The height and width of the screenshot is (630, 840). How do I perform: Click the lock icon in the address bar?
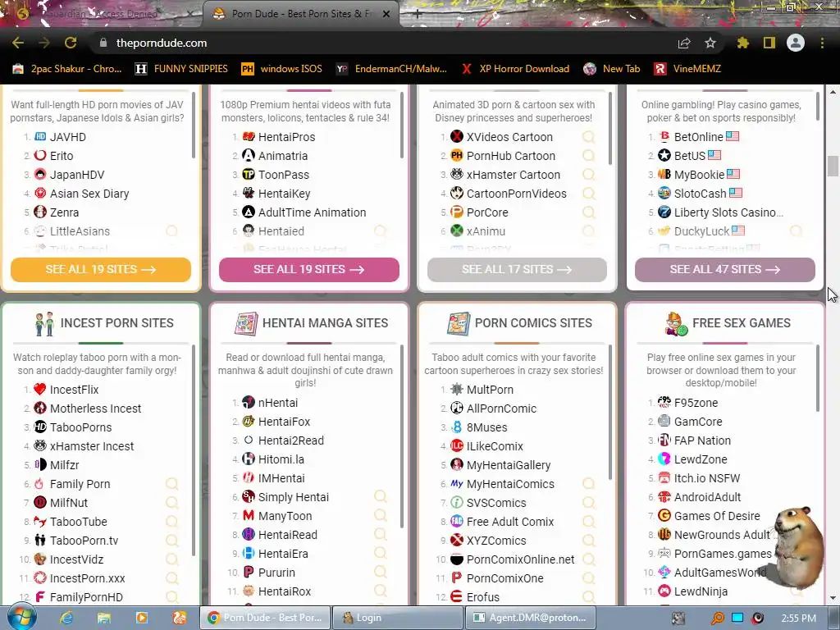point(103,43)
